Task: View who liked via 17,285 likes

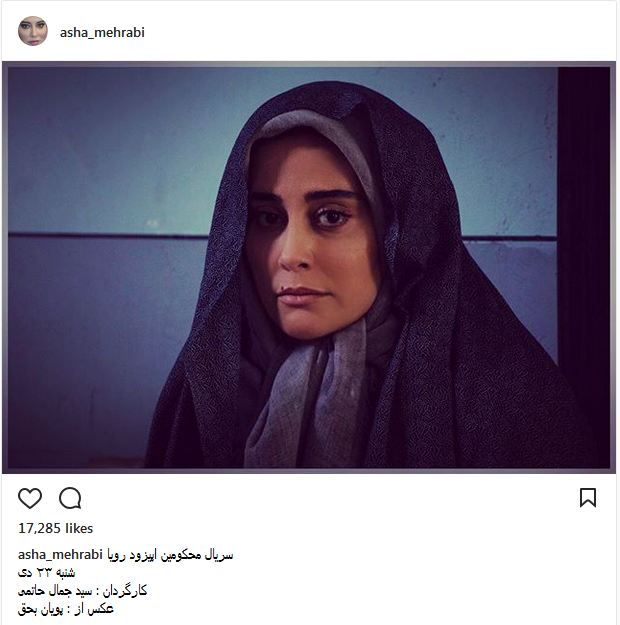Action: [55, 529]
